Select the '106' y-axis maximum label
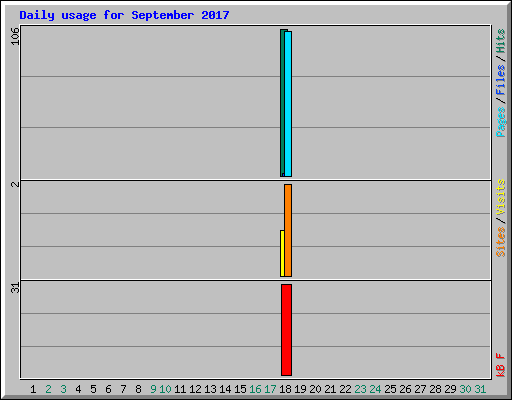Viewport: 512px width, 400px height. coord(15,36)
